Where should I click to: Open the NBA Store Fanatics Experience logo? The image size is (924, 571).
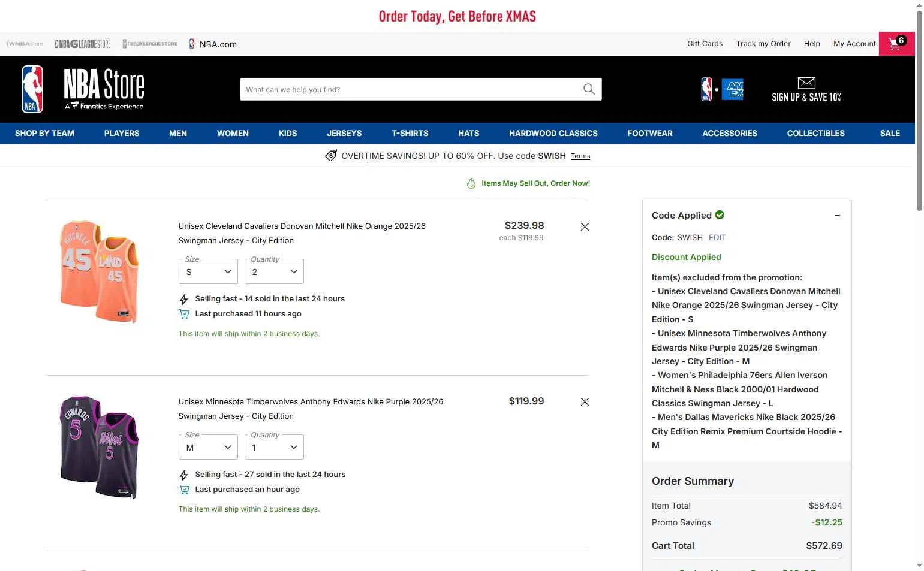pyautogui.click(x=104, y=89)
